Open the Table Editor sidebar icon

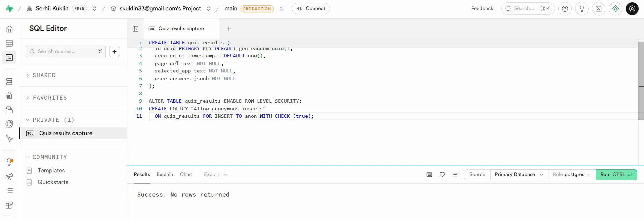(9, 43)
